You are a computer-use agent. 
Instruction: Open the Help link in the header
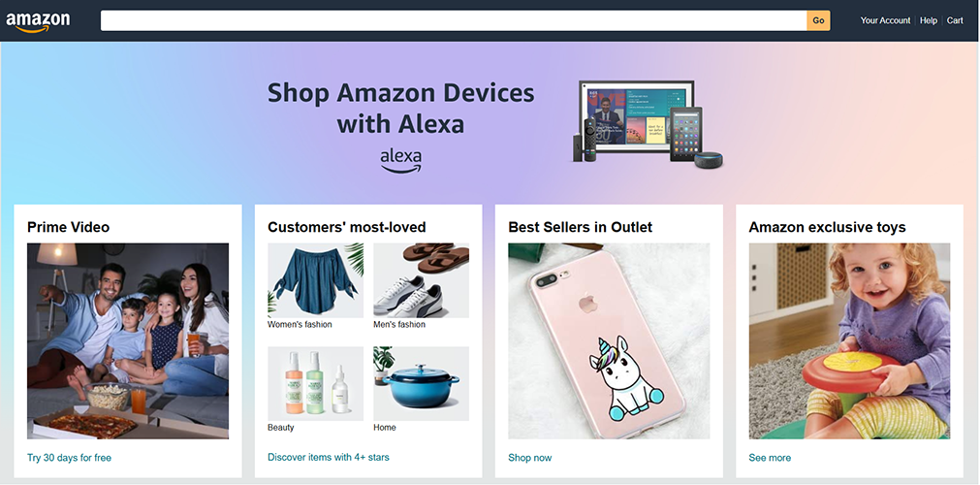[x=928, y=20]
